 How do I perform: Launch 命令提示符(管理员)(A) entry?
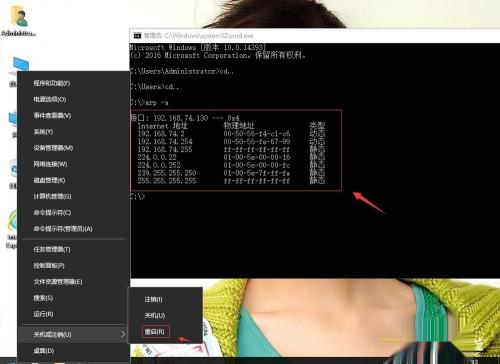(63, 229)
